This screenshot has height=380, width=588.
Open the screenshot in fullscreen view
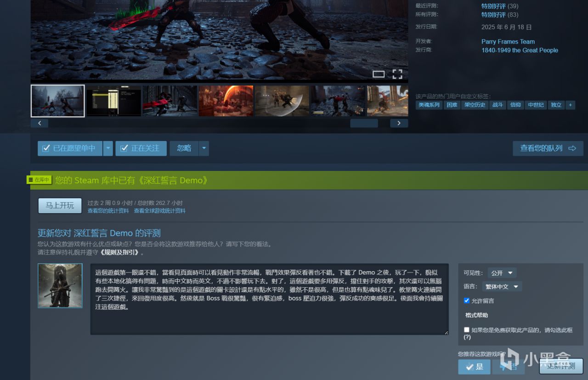point(397,74)
